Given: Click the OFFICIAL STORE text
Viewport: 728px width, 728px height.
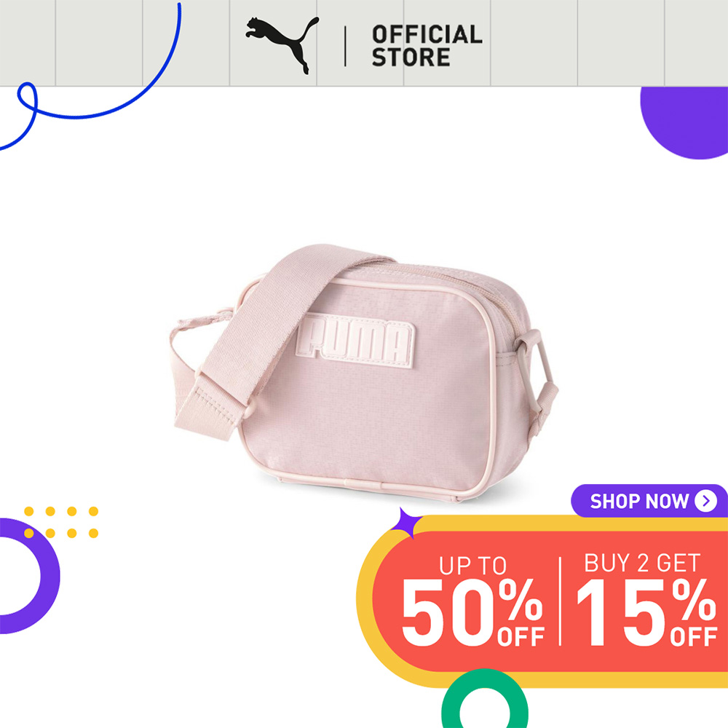Looking at the screenshot, I should tap(427, 46).
